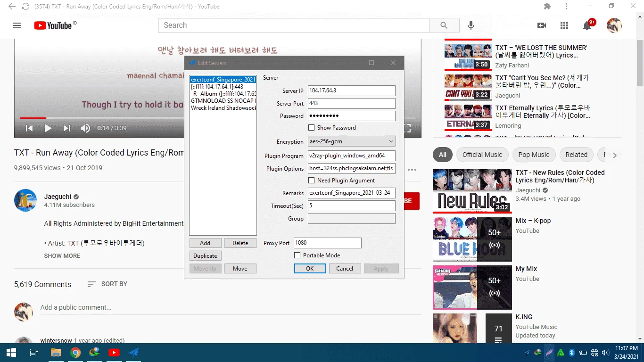
Task: Cancel the Edit Servers dialog
Action: 345,269
